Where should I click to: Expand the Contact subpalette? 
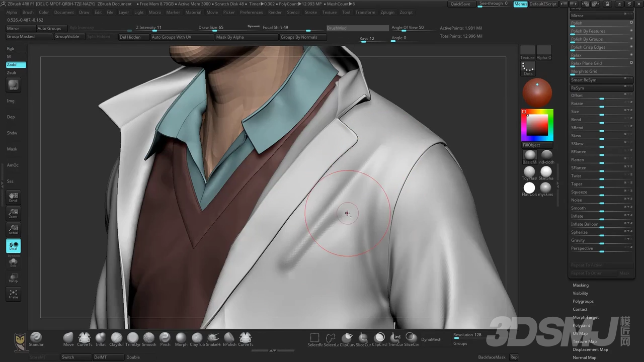tap(580, 309)
